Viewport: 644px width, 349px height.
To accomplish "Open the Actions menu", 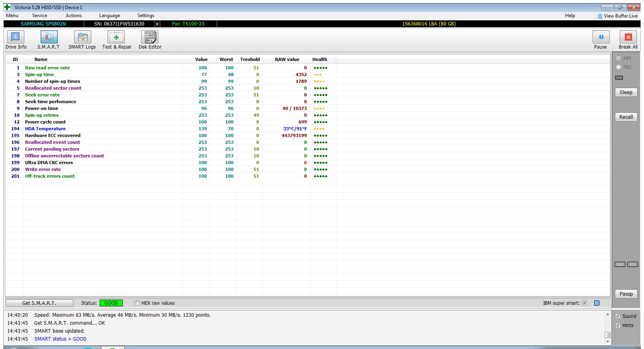I will point(74,16).
